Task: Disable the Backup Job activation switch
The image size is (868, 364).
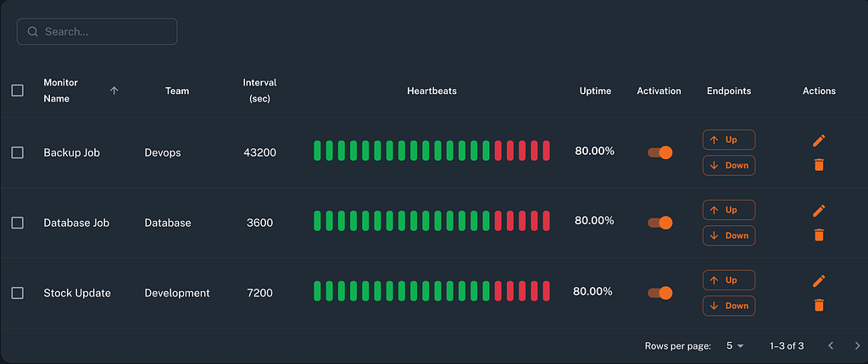Action: click(659, 152)
